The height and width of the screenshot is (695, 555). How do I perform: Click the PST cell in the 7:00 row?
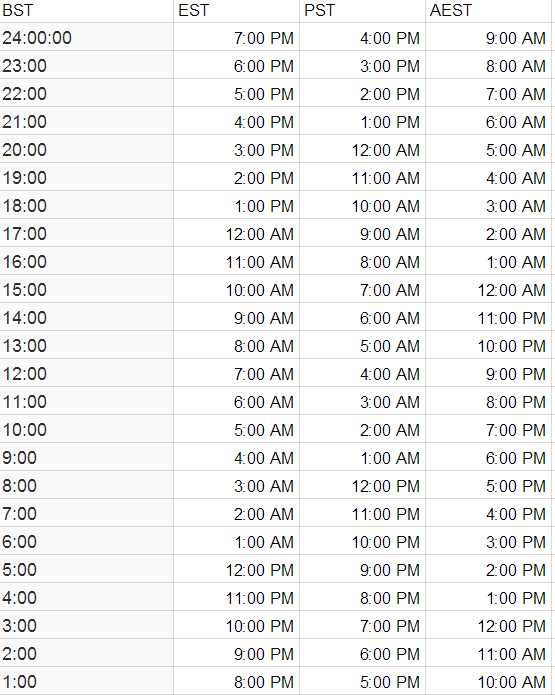[362, 513]
